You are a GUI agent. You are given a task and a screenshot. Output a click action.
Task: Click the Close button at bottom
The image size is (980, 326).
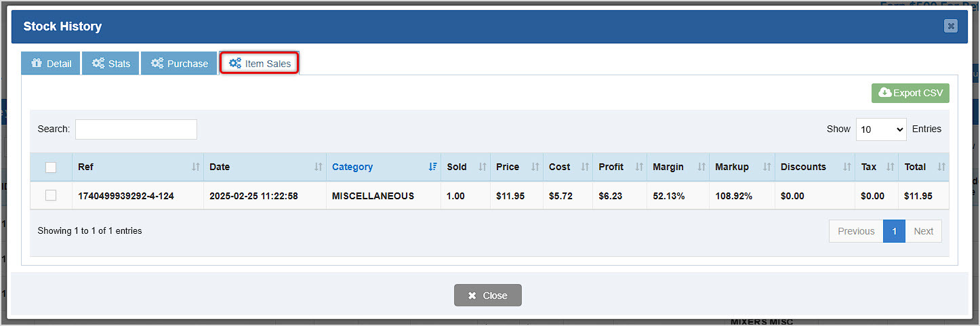click(x=488, y=296)
